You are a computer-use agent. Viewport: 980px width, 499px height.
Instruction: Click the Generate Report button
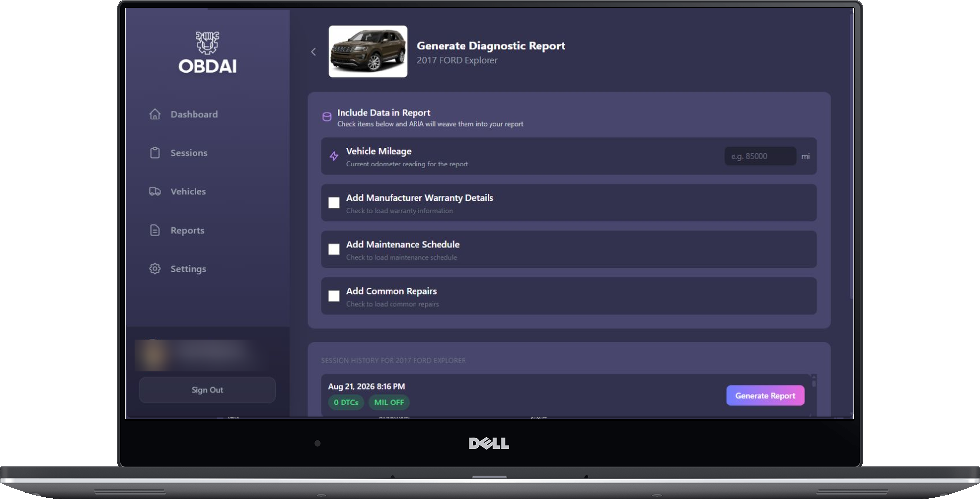tap(765, 396)
